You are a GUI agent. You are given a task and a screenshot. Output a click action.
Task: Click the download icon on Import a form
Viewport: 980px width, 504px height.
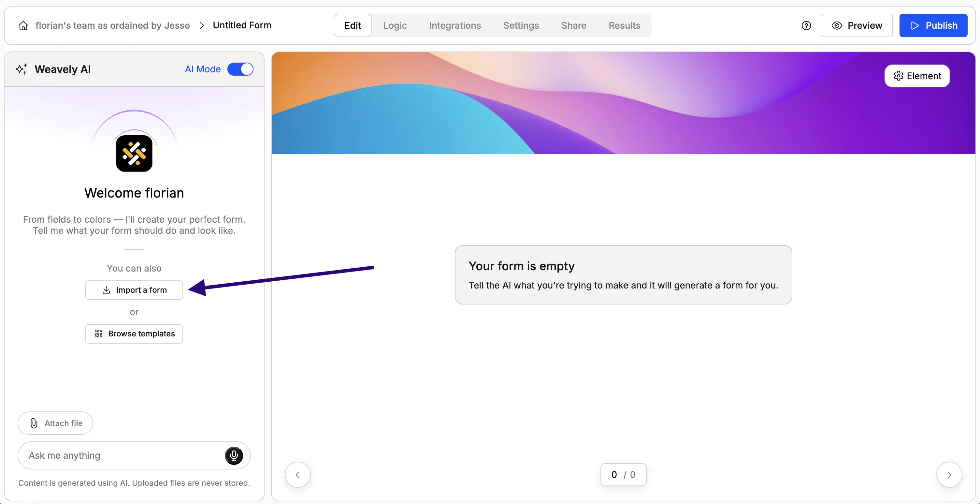point(106,290)
